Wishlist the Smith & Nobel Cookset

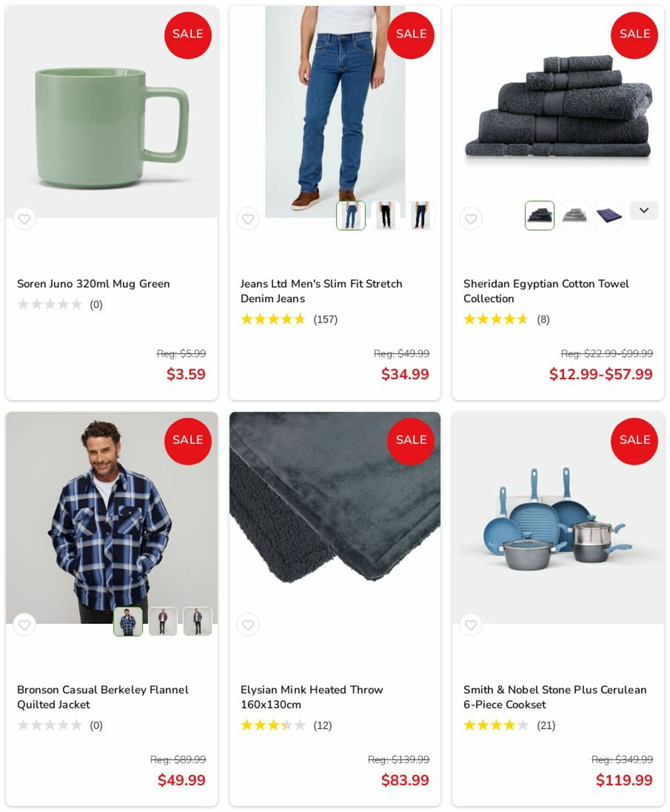pos(471,625)
